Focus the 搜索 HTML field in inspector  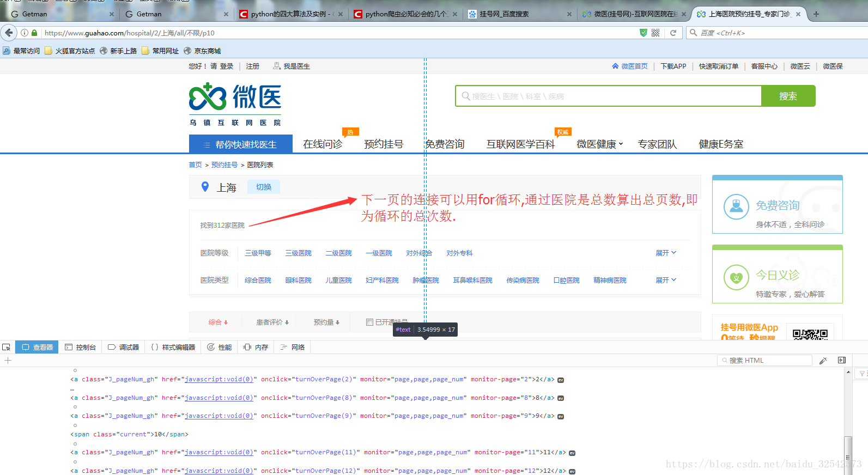(x=764, y=360)
